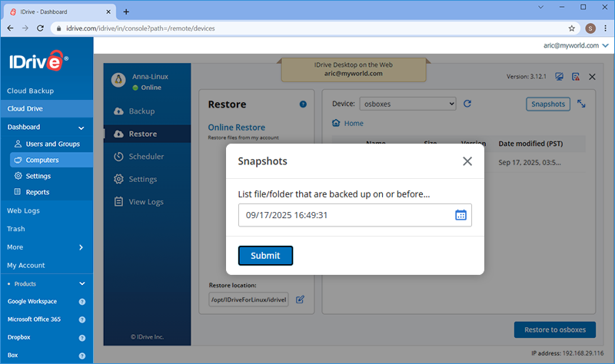Go back in browser
The width and height of the screenshot is (615, 364).
point(10,28)
